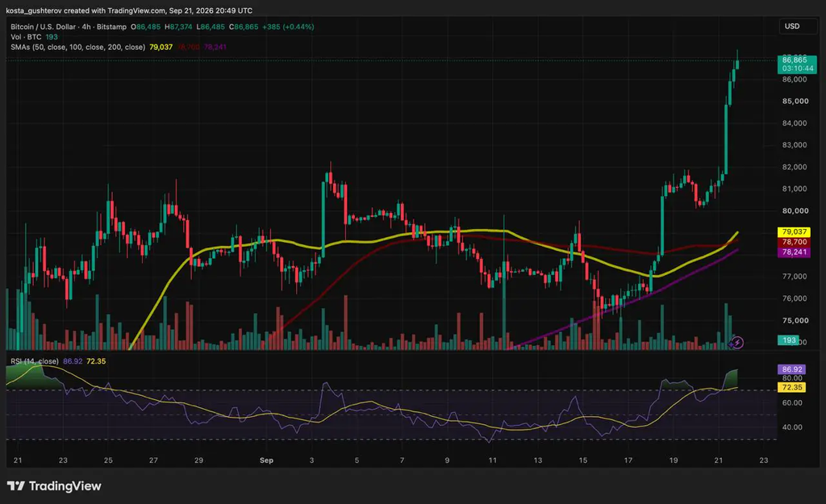Screen dimensions: 826x504
Task: Click purple 86.92 tag on RSI scale
Action: (792, 369)
